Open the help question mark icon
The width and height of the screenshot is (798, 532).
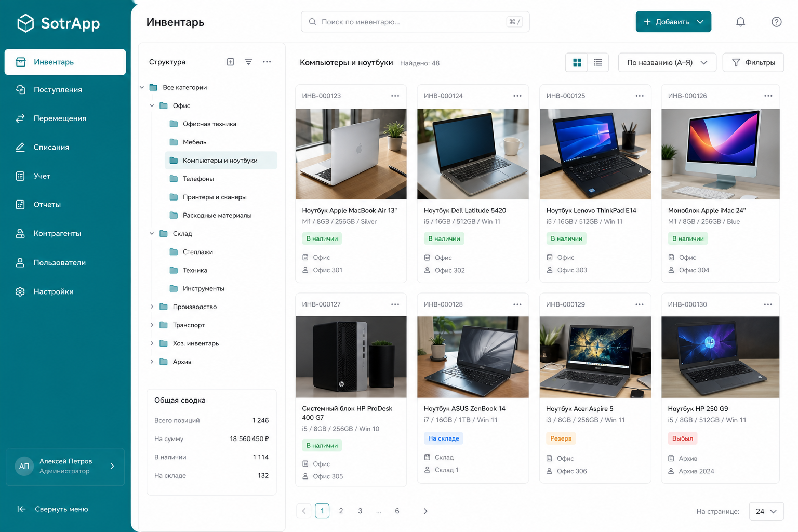point(776,22)
